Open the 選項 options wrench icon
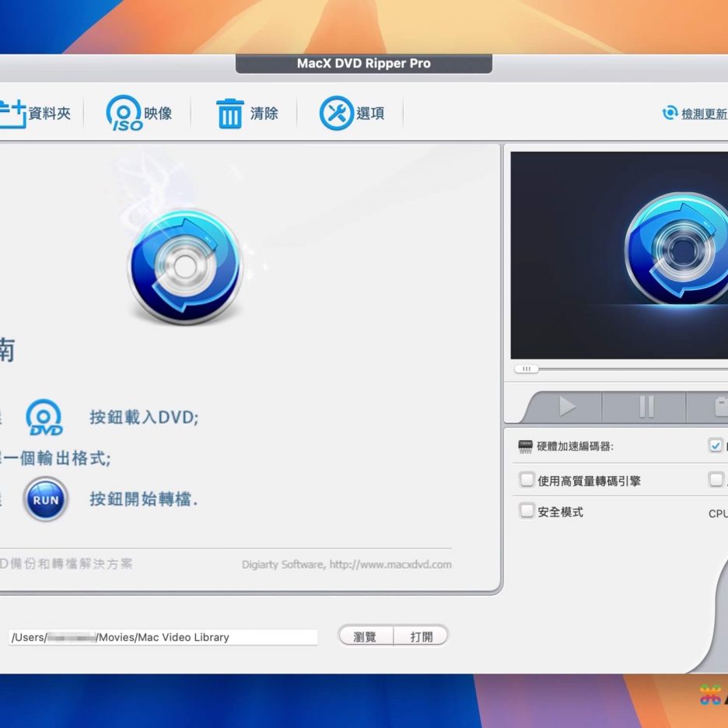The image size is (728, 728). click(336, 114)
